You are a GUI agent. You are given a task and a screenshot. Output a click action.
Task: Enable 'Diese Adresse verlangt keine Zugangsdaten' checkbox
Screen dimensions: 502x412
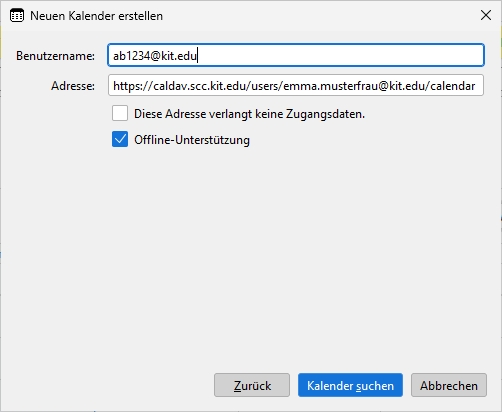tap(120, 113)
